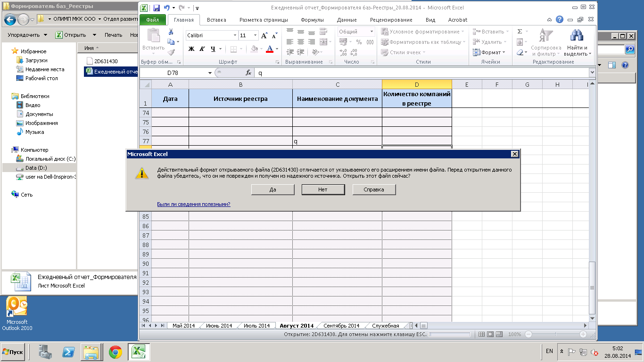
Task: Click the Справка button in the dialog
Action: coord(374,189)
